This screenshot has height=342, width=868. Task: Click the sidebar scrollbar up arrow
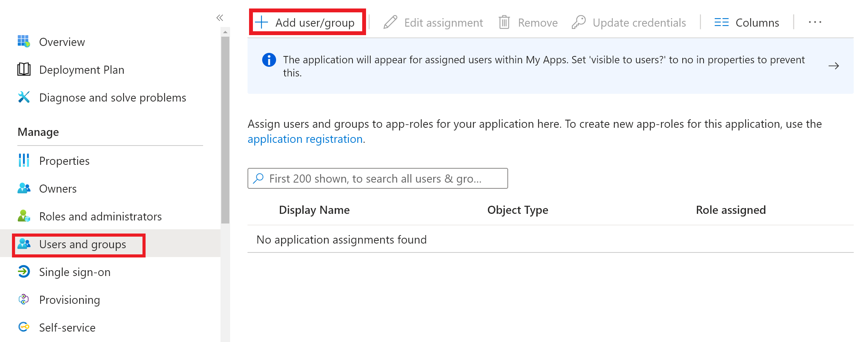225,32
